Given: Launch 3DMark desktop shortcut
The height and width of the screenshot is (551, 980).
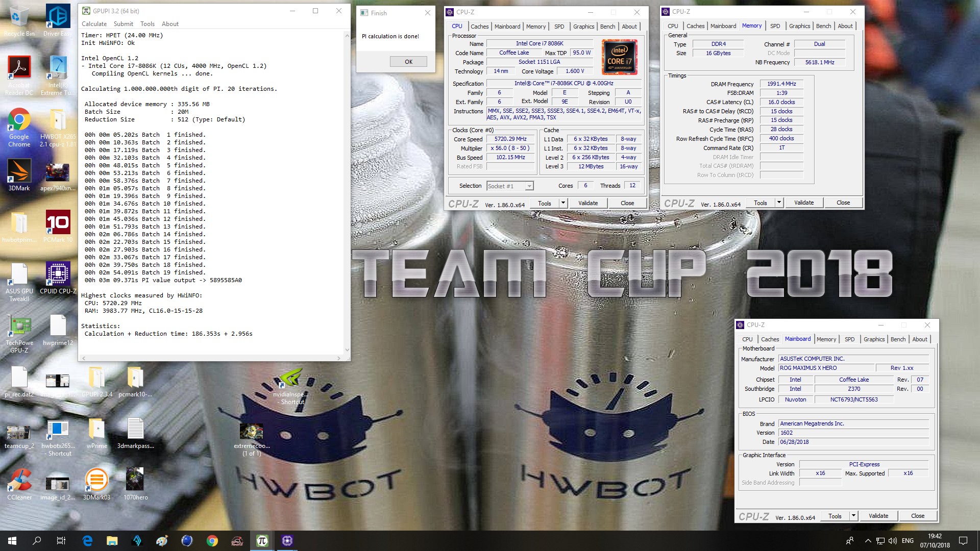Looking at the screenshot, I should click(x=19, y=176).
